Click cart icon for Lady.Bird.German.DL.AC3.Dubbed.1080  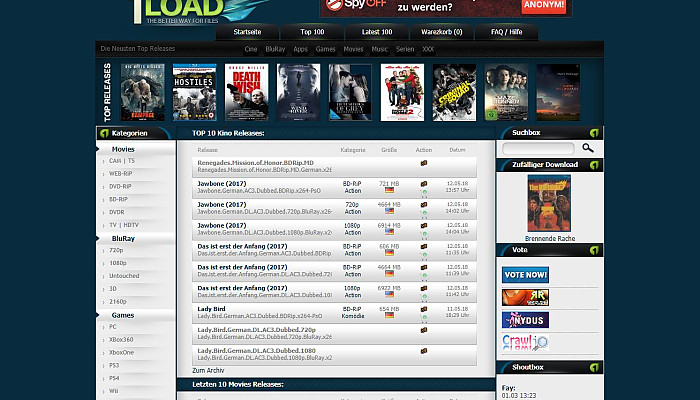point(424,351)
